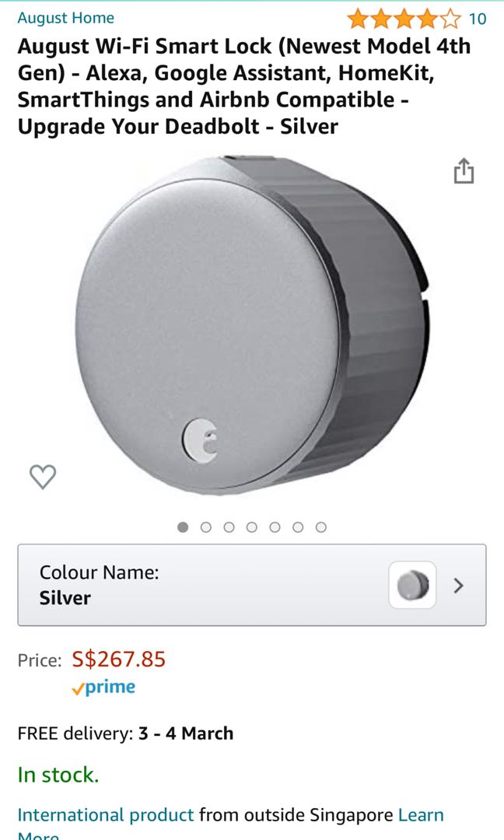
Task: View main smart lock product image
Action: (252, 325)
